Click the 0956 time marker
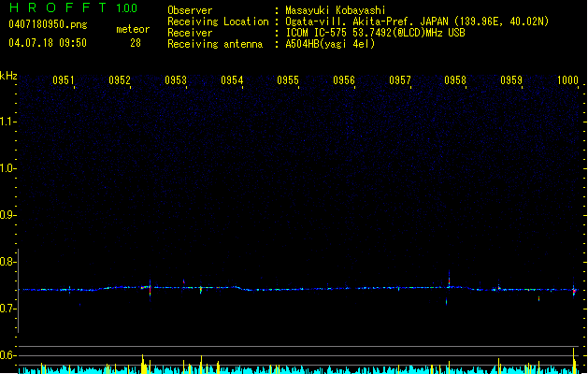The height and width of the screenshot is (374, 588). (x=344, y=80)
